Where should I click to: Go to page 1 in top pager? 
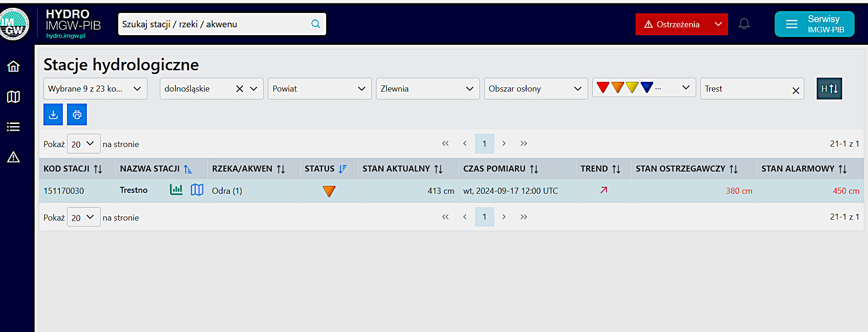coord(485,144)
